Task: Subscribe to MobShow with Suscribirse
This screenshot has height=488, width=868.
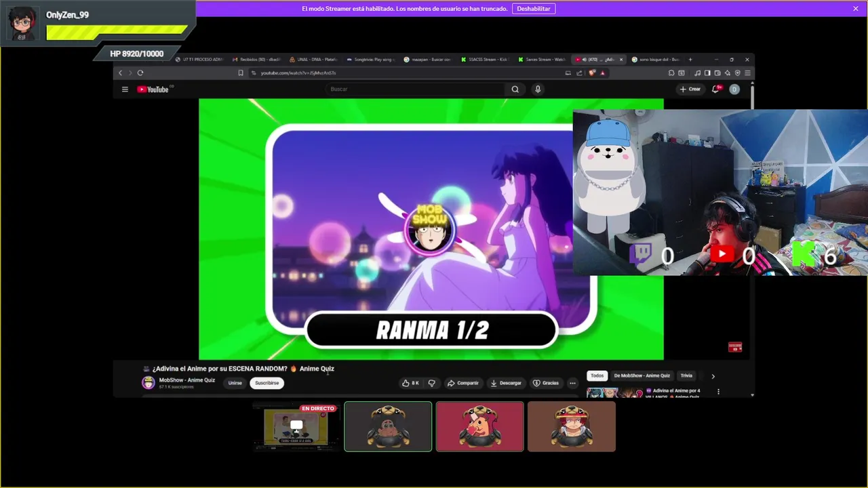Action: (267, 383)
